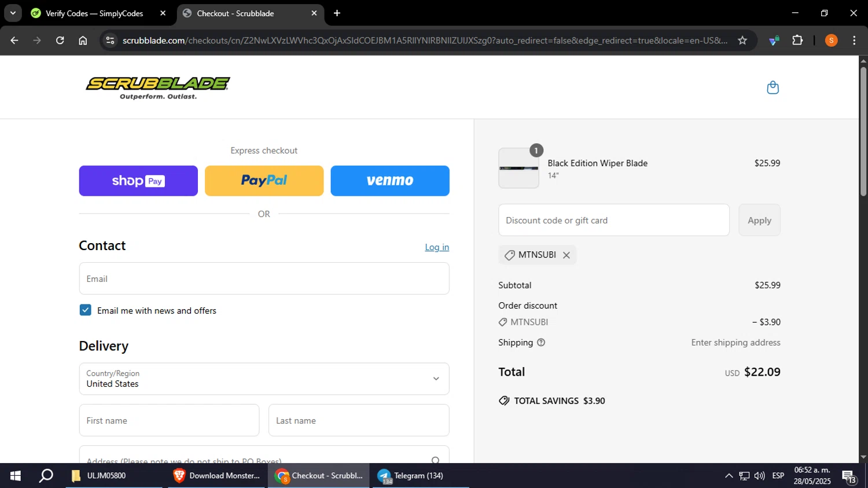Open Brave Download Monster taskbar item
The image size is (868, 488).
(217, 476)
